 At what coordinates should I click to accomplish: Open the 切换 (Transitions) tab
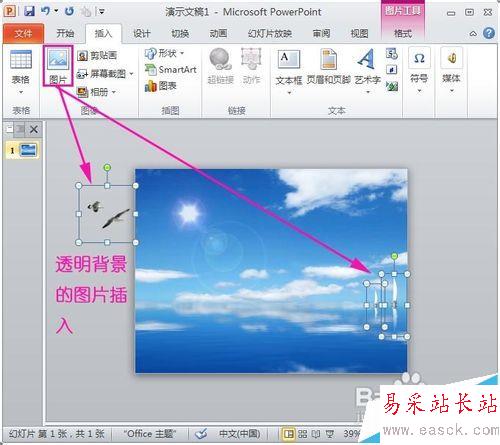point(180,33)
